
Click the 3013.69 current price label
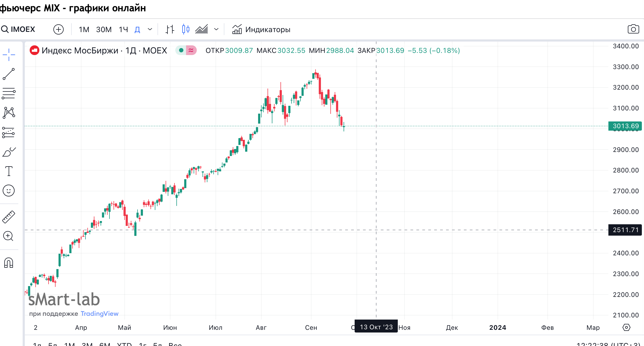(x=625, y=126)
